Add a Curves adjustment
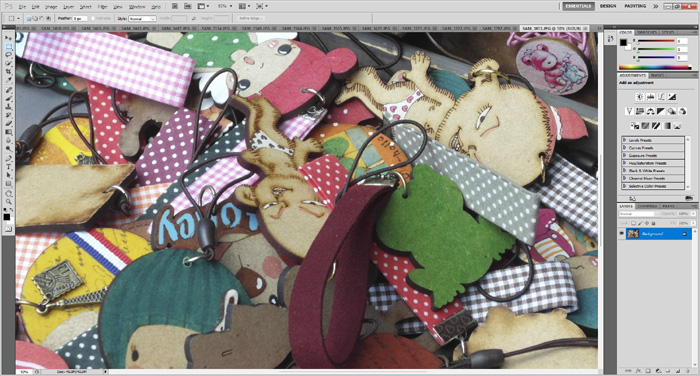This screenshot has height=376, width=700. point(661,96)
